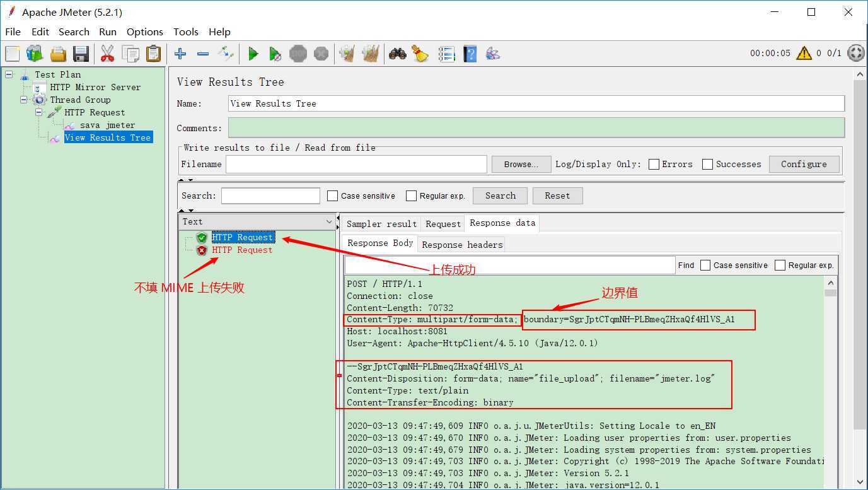Start test without pauses icon
The width and height of the screenshot is (868, 490).
pyautogui.click(x=275, y=54)
